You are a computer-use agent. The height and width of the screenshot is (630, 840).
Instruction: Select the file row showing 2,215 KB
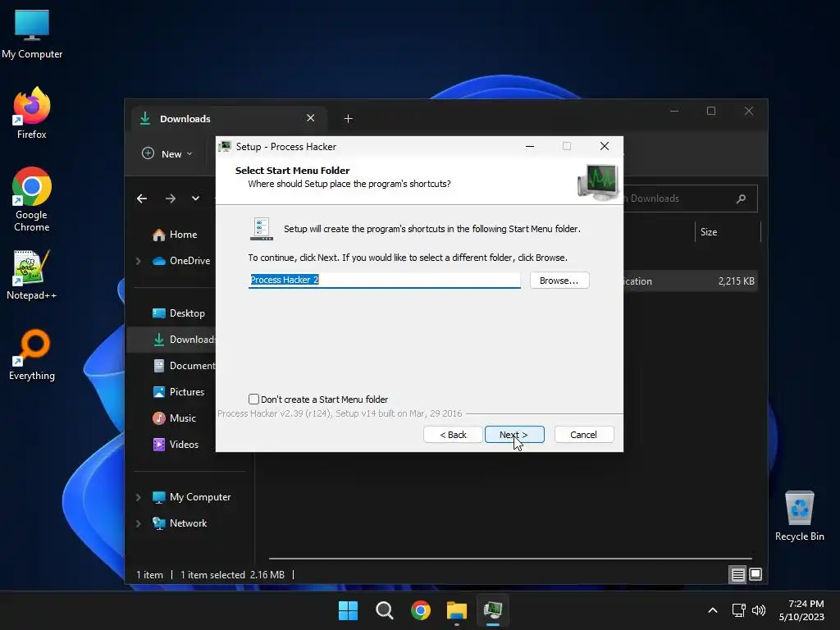click(691, 281)
